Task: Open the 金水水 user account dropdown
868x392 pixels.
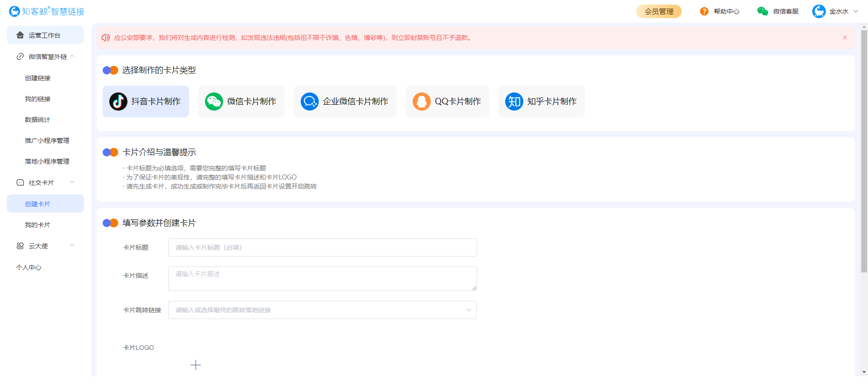Action: tap(855, 11)
